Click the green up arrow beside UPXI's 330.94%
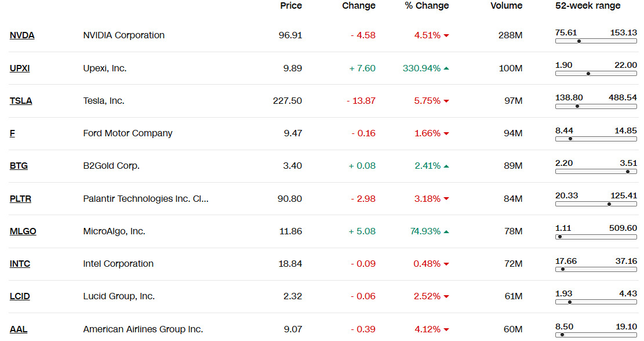The image size is (644, 341). (x=446, y=68)
